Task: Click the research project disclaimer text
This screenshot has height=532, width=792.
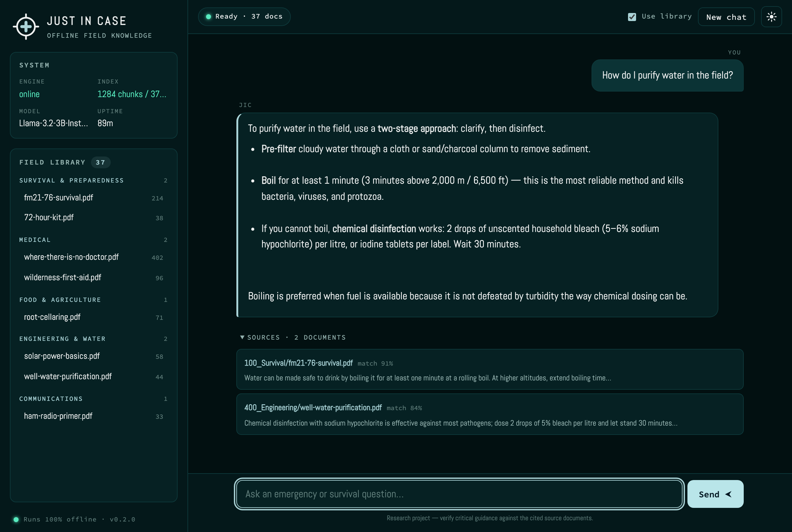Action: point(490,518)
